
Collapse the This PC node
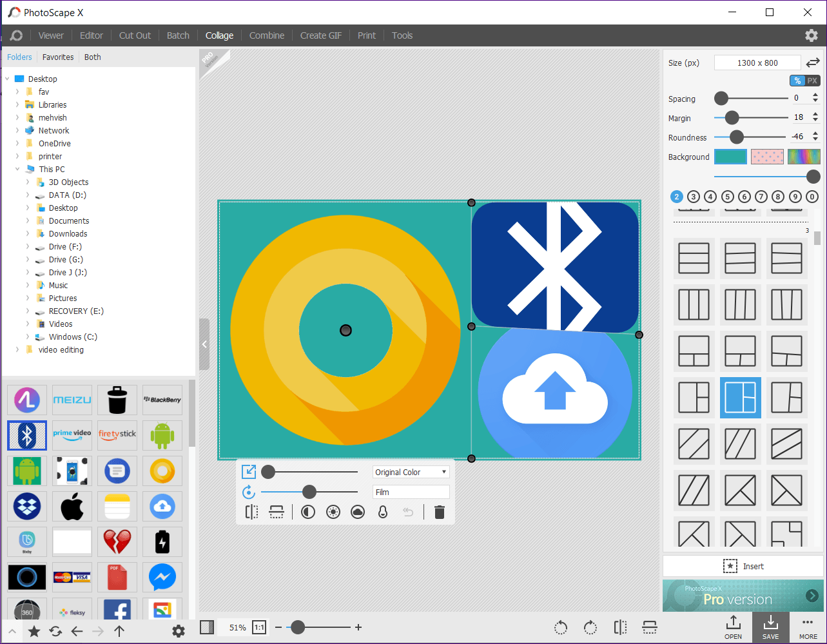pos(17,169)
